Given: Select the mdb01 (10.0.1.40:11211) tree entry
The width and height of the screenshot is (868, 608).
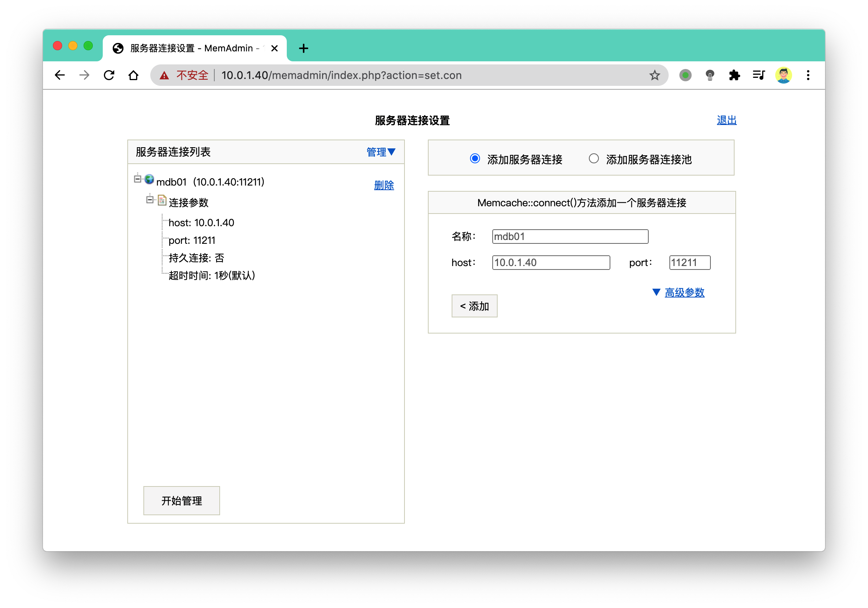Looking at the screenshot, I should [x=210, y=182].
